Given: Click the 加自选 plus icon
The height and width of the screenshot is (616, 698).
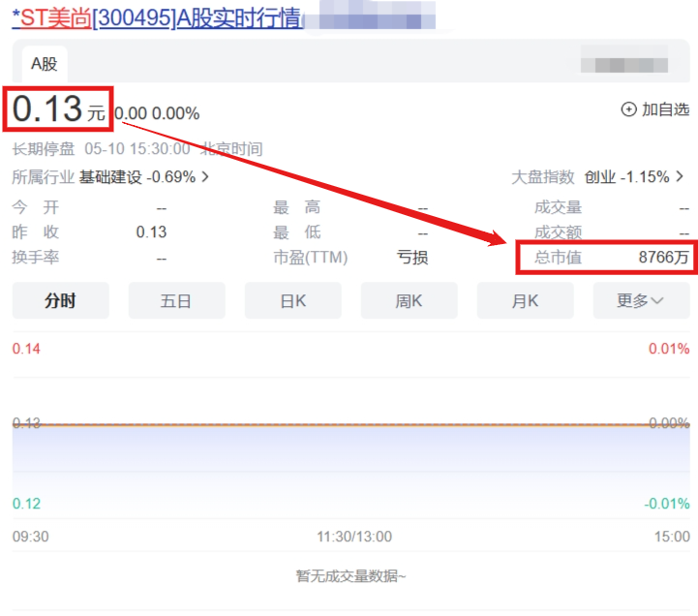Looking at the screenshot, I should pos(628,109).
